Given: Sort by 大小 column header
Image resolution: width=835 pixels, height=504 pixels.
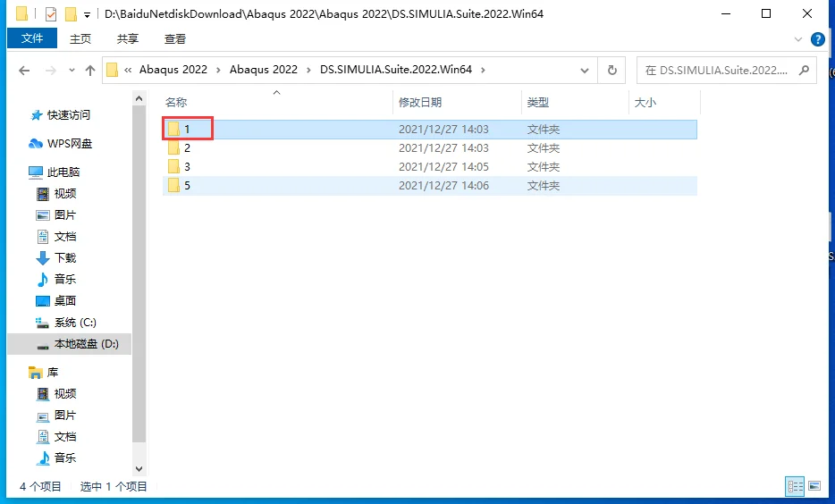Looking at the screenshot, I should point(645,102).
